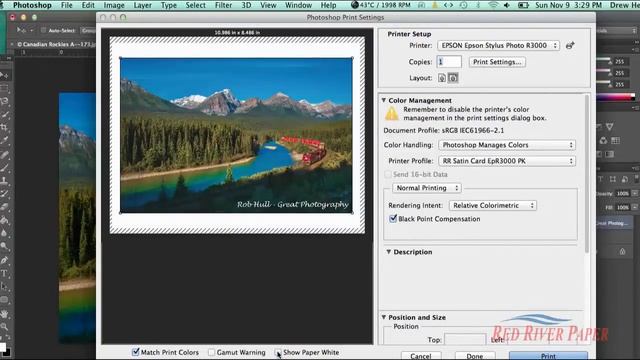Select the Lasso tool
The width and height of the screenshot is (640, 360).
pos(4,101)
